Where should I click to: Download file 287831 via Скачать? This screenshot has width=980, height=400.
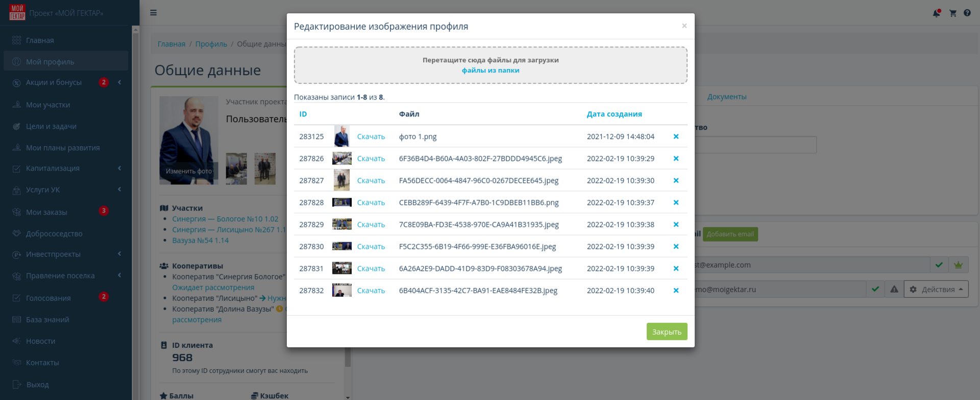tap(371, 268)
